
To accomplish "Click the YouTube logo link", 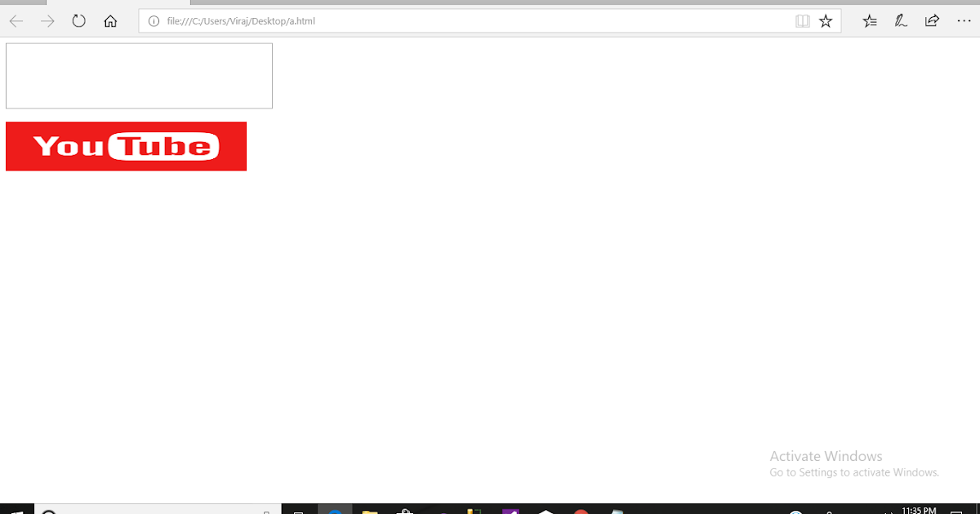I will (126, 146).
